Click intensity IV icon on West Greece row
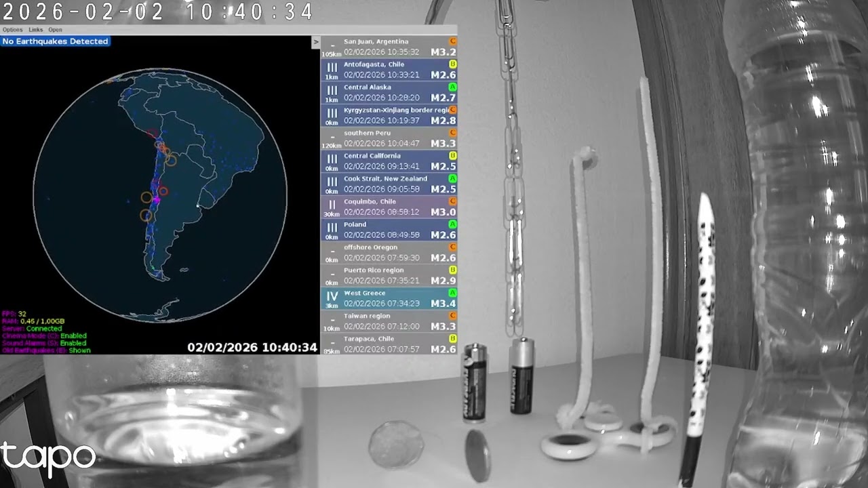868x488 pixels. click(x=332, y=296)
